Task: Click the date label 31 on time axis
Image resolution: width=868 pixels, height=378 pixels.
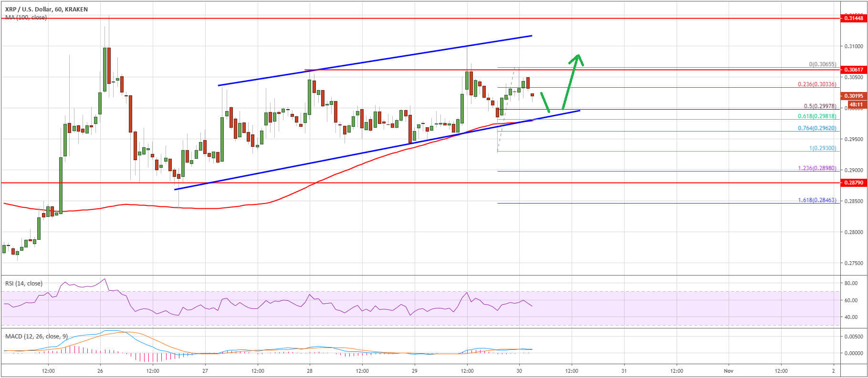Action: pyautogui.click(x=624, y=370)
